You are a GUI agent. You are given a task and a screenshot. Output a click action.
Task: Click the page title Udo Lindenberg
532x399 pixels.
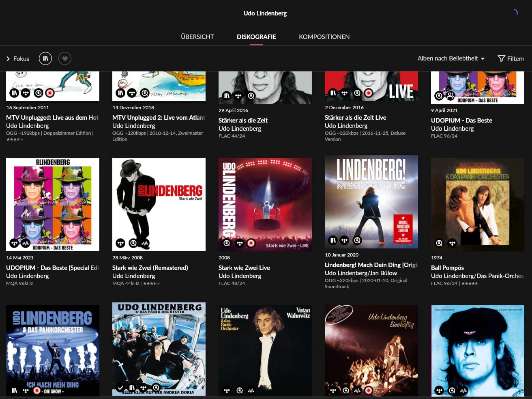click(x=265, y=13)
